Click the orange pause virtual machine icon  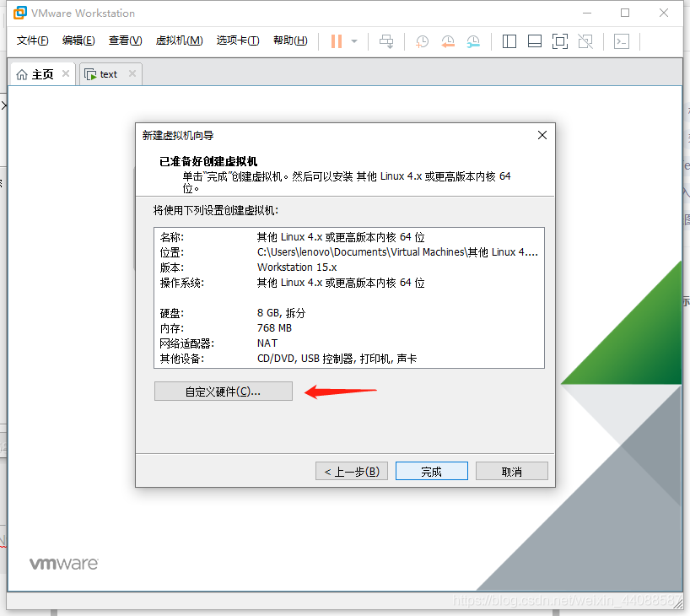(337, 41)
